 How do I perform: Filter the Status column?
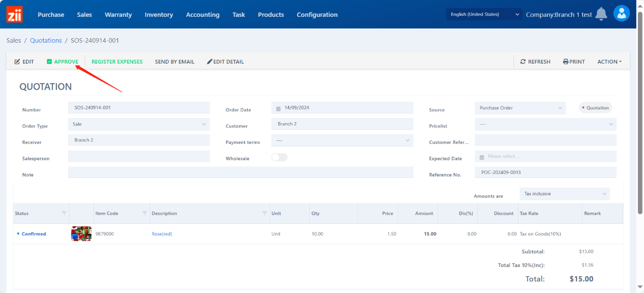[64, 213]
